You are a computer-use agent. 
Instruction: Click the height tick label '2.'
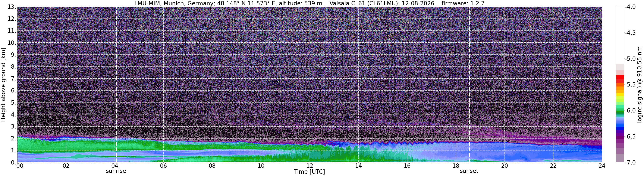13,139
